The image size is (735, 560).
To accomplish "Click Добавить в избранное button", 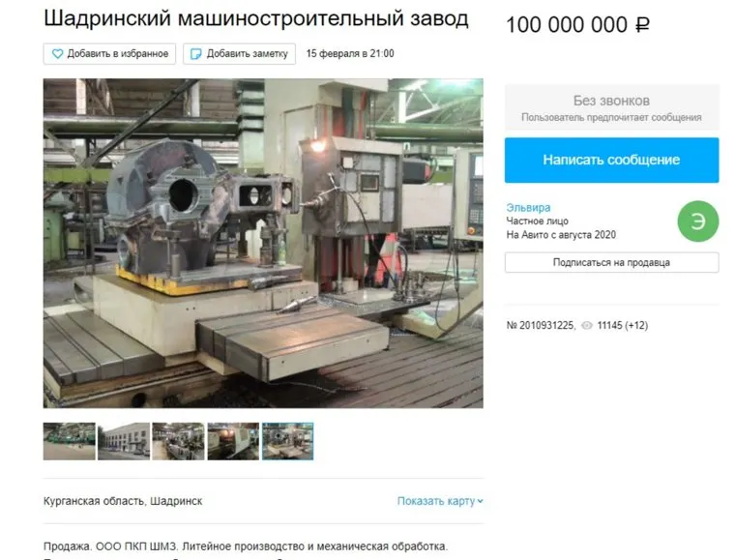I will [x=109, y=54].
